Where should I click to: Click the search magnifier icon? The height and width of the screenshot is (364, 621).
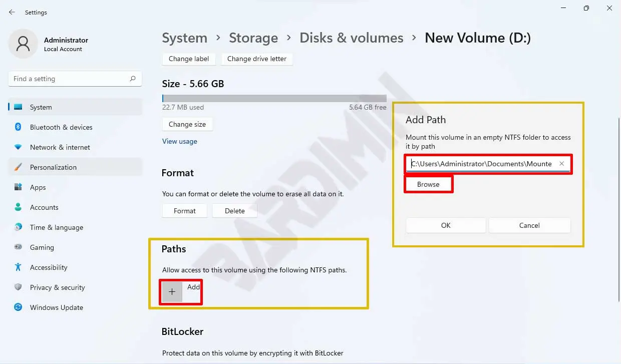(x=133, y=79)
